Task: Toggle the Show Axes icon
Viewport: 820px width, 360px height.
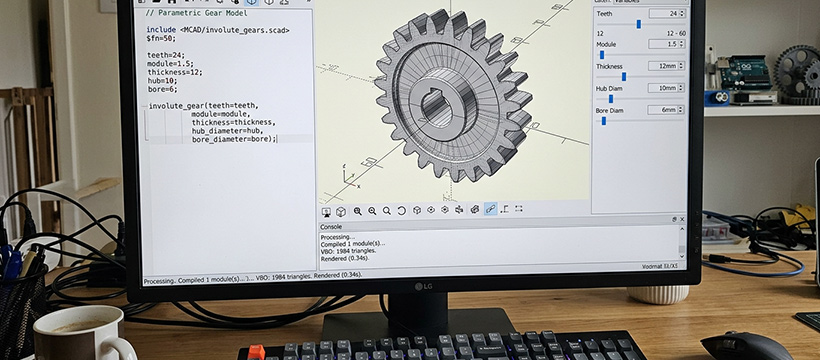Action: (504, 209)
